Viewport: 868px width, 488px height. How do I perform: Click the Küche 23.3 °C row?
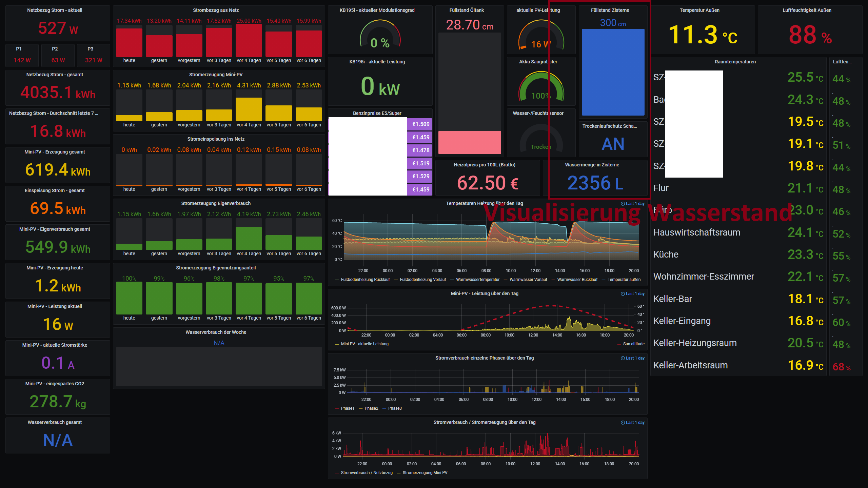pyautogui.click(x=738, y=255)
